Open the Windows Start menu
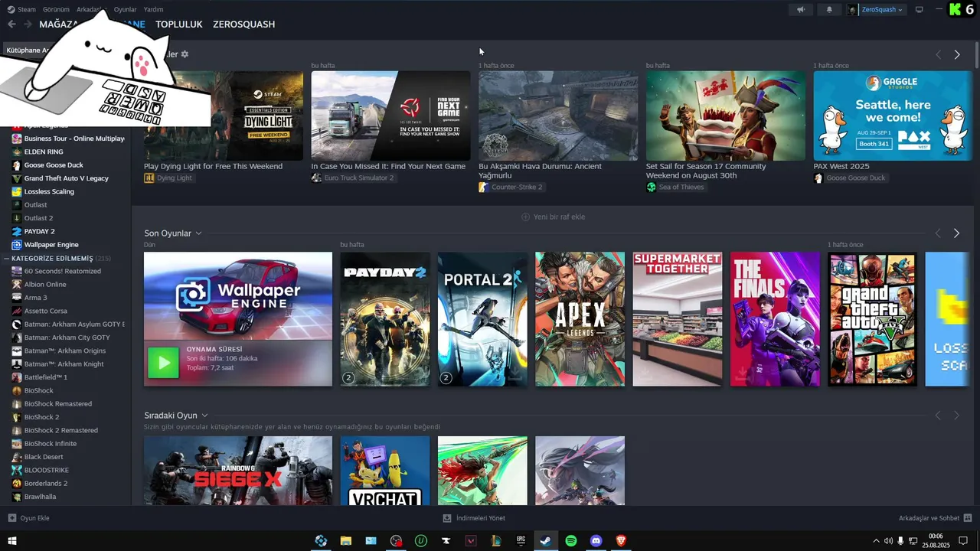The image size is (980, 551). tap(12, 541)
